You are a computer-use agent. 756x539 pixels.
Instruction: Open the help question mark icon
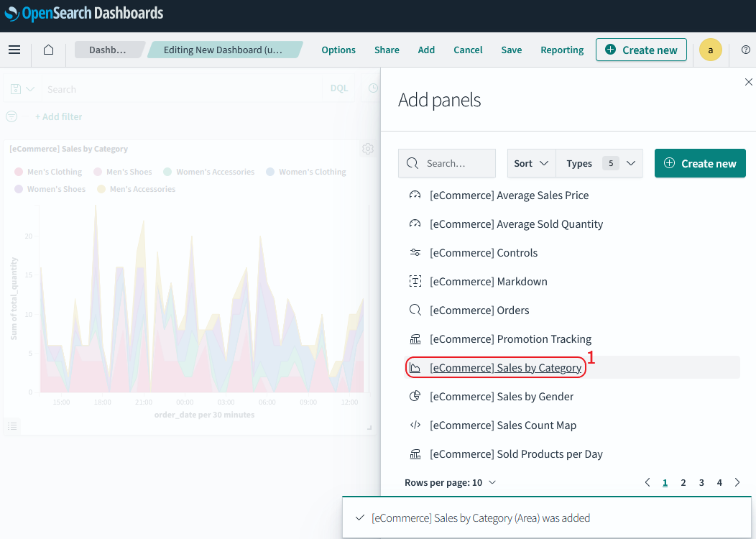pyautogui.click(x=745, y=50)
